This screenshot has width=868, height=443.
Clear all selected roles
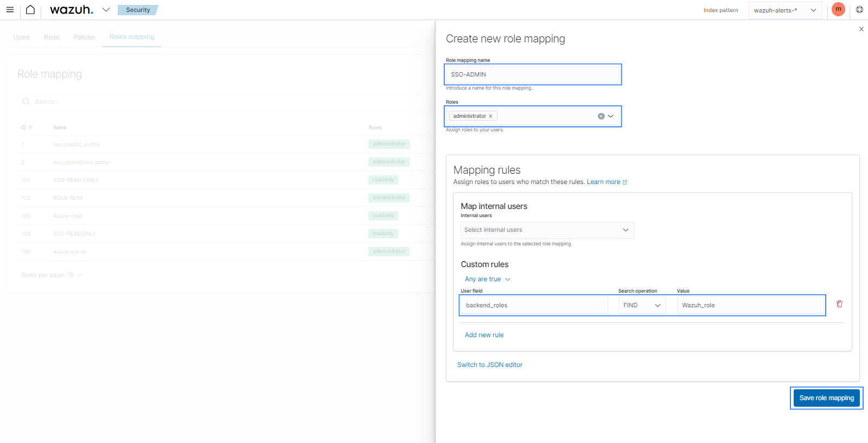coord(601,116)
